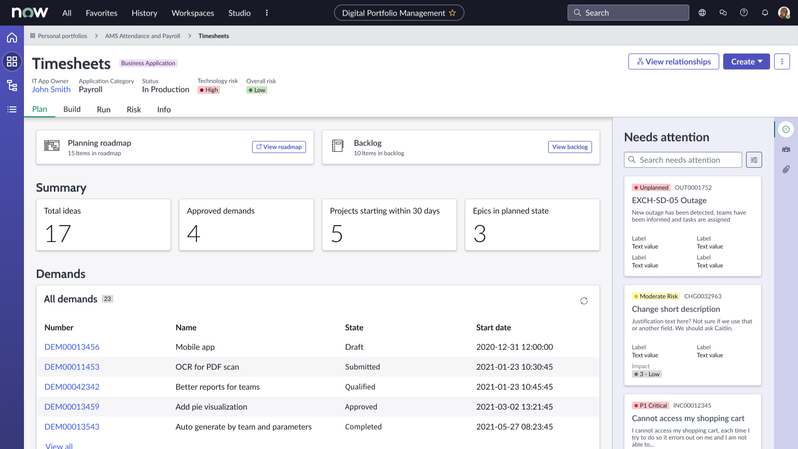Open the Workspaces menu
798x449 pixels.
(192, 13)
